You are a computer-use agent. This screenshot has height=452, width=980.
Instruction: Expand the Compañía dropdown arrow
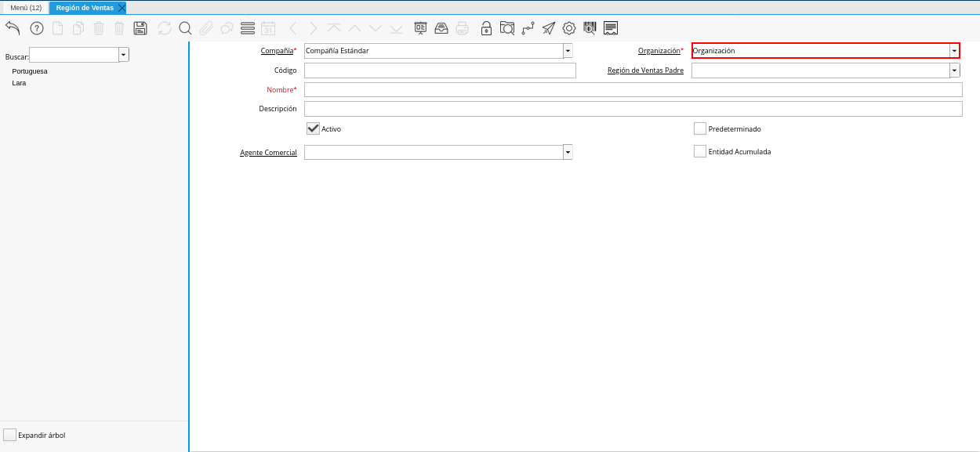point(568,51)
